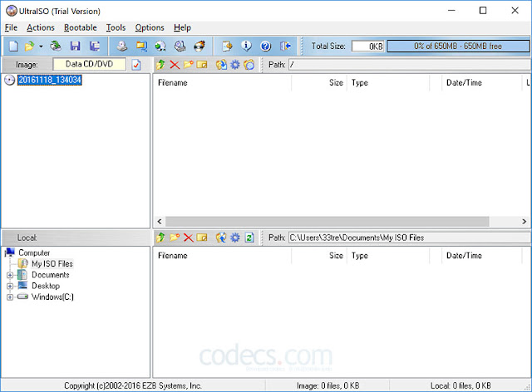Expand the Desktop tree node
Viewport: 532px width, 392px height.
pyautogui.click(x=10, y=287)
